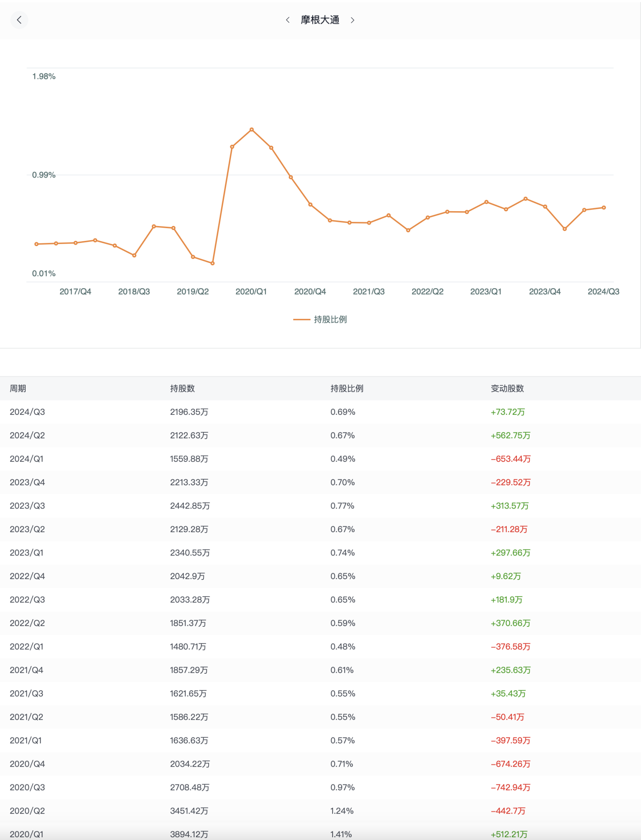Click the 变动股数 column header
The height and width of the screenshot is (840, 641).
(507, 388)
